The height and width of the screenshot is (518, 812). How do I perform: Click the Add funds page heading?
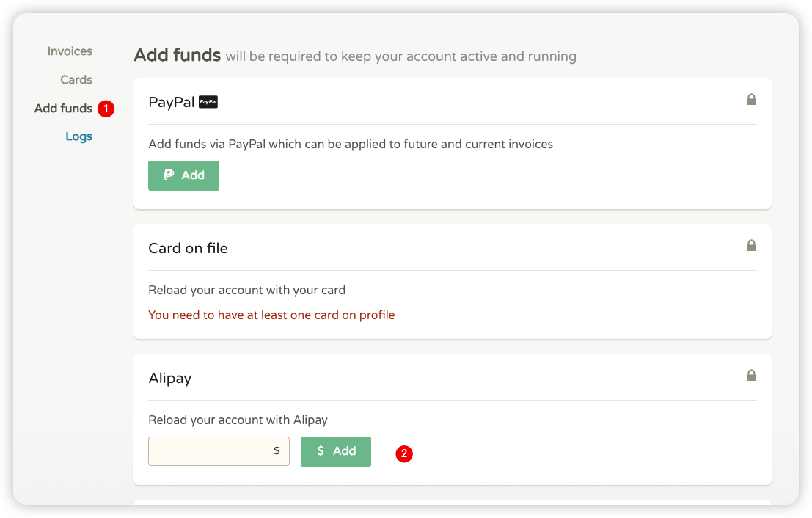pos(177,55)
